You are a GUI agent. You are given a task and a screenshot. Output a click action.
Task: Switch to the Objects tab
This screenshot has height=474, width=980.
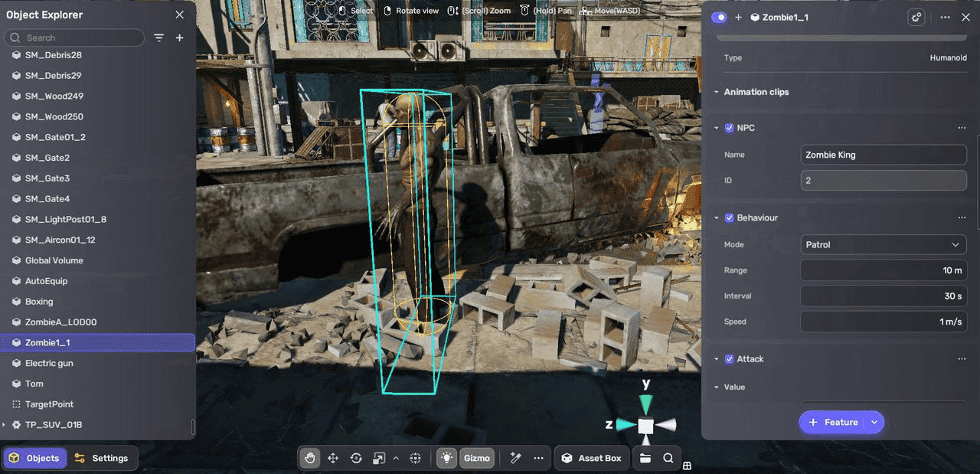pyautogui.click(x=34, y=458)
